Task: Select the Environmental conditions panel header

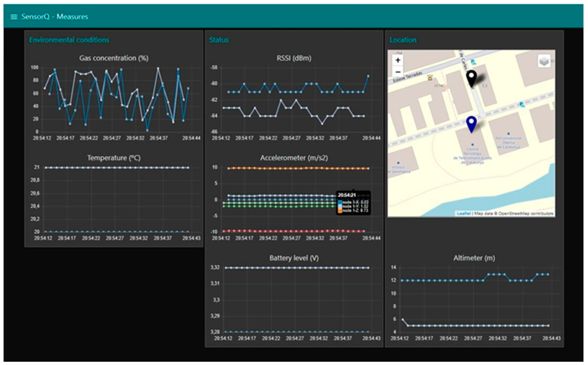Action: click(69, 40)
